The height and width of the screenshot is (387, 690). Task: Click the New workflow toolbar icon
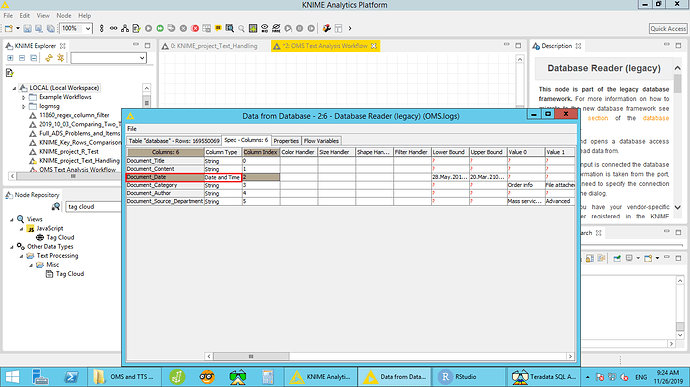coord(8,28)
